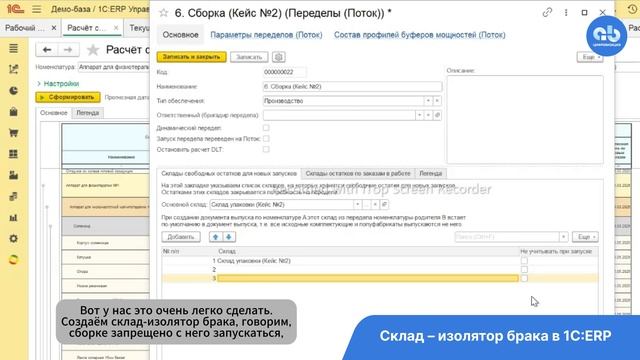Image resolution: width=640 pixels, height=360 pixels.
Task: Open the shopping bag section in left sidebar
Action: [13, 112]
